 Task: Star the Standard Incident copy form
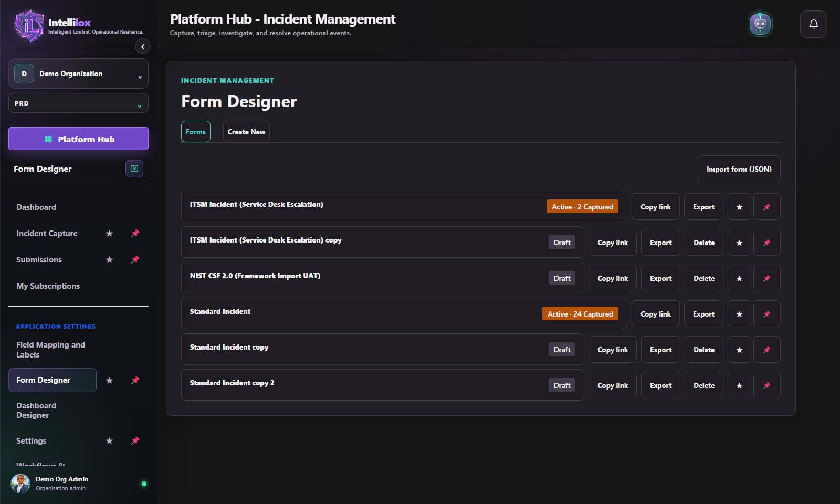(x=739, y=350)
